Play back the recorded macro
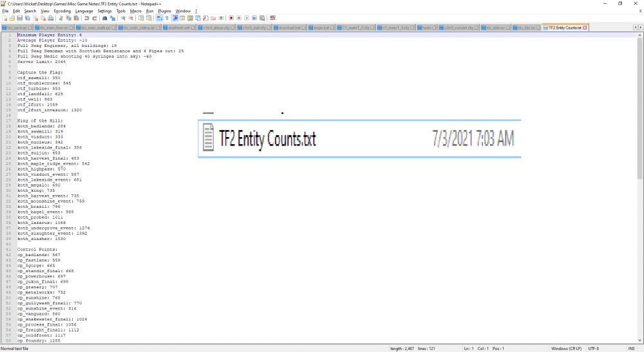 [x=247, y=18]
